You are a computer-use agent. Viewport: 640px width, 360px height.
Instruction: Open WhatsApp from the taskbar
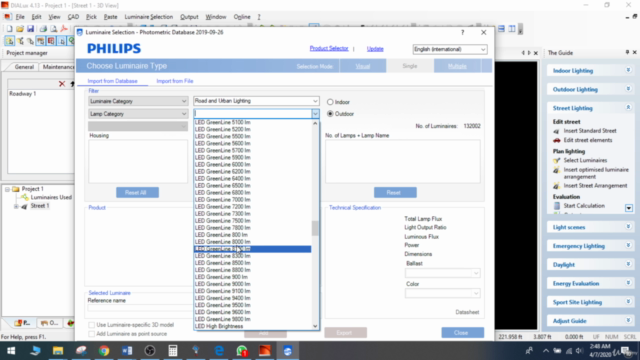(242, 351)
